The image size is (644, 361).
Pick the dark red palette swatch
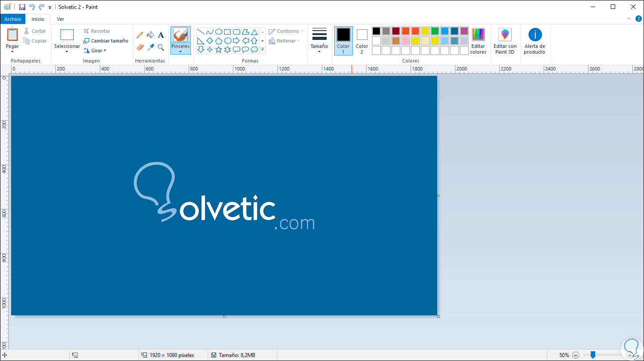[x=396, y=31]
